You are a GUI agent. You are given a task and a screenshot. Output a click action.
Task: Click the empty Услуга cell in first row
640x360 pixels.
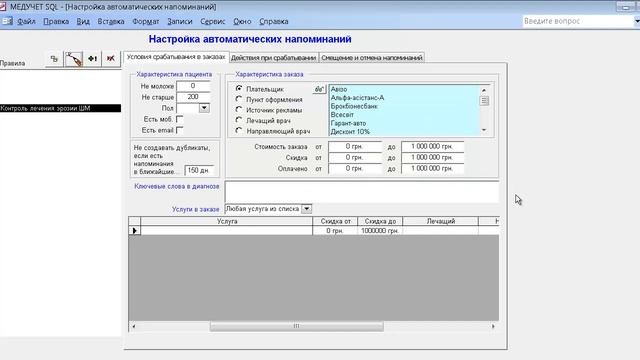point(227,231)
